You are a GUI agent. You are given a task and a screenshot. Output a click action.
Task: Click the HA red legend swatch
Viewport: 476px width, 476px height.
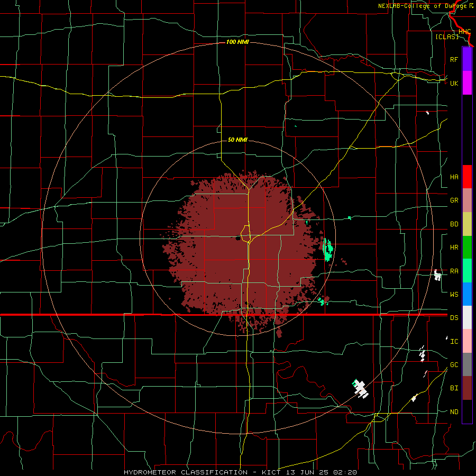[x=467, y=177]
